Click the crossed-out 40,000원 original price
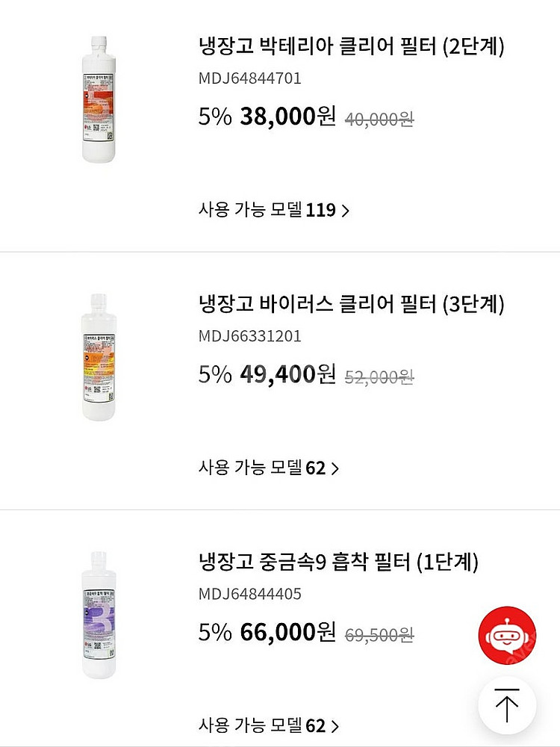This screenshot has width=560, height=747. tap(379, 120)
